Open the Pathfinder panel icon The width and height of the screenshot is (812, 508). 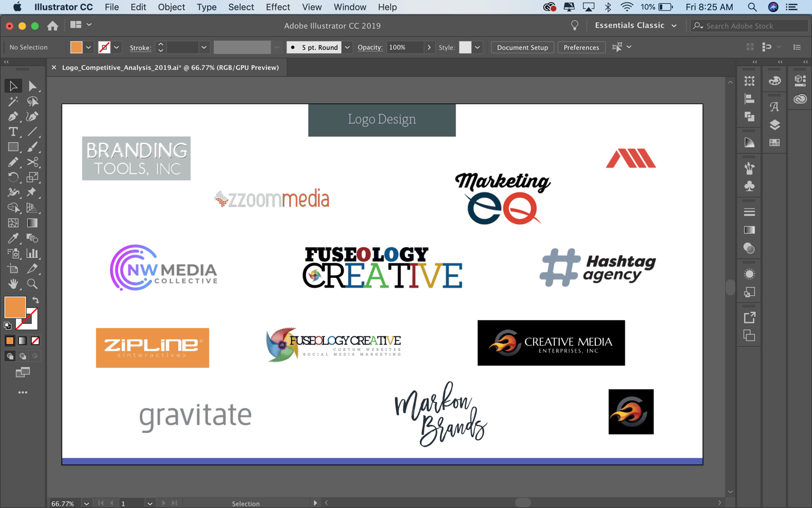[749, 116]
